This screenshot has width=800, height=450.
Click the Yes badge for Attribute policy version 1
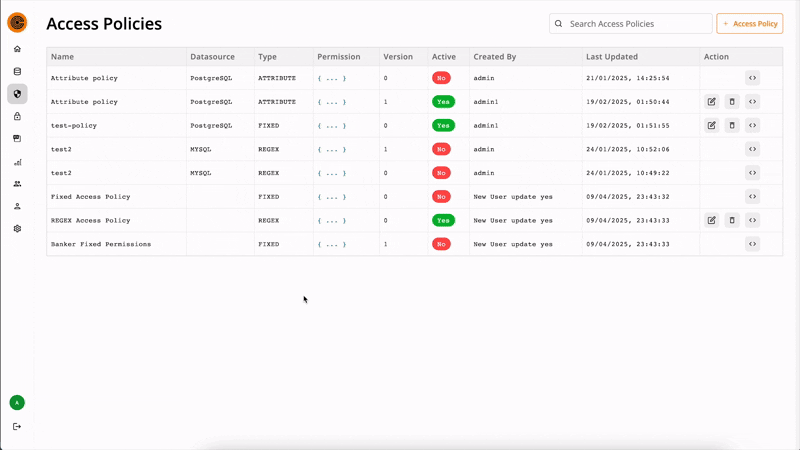tap(443, 102)
